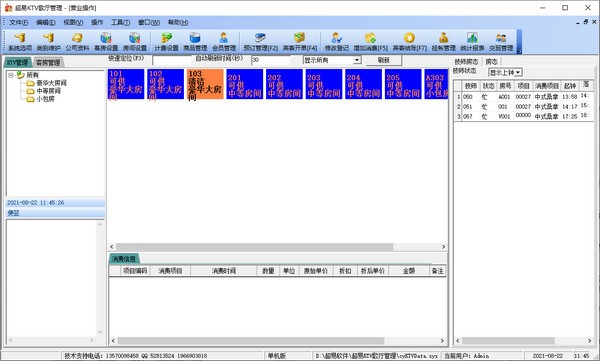This screenshot has width=600, height=361.
Task: Open the 工具 menu
Action: click(120, 22)
